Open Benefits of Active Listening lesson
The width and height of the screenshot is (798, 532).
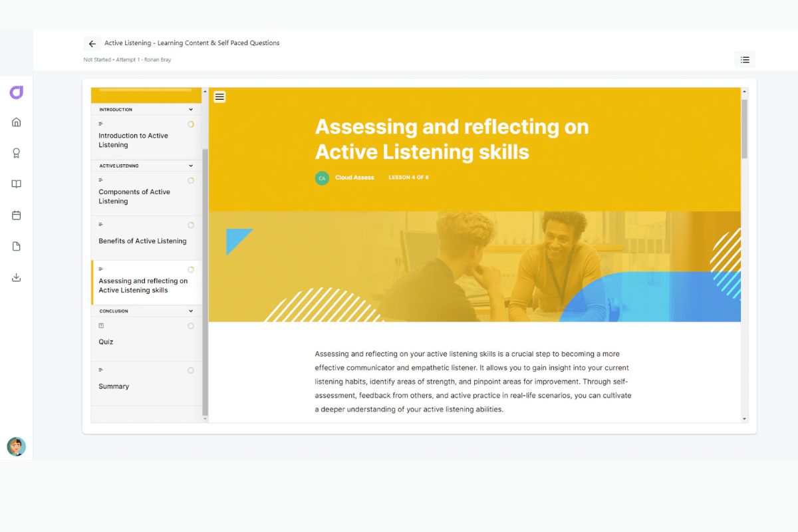point(146,238)
